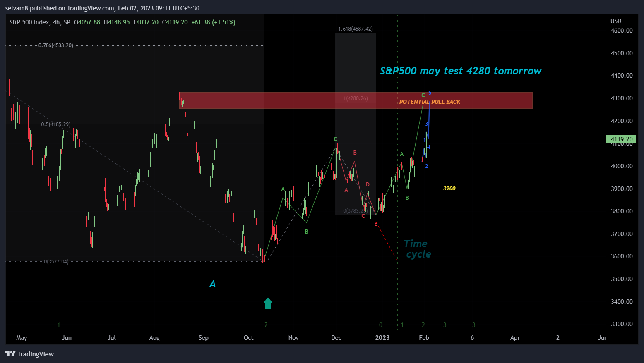Click the green A label near late October
This screenshot has width=644, height=363.
coord(283,189)
